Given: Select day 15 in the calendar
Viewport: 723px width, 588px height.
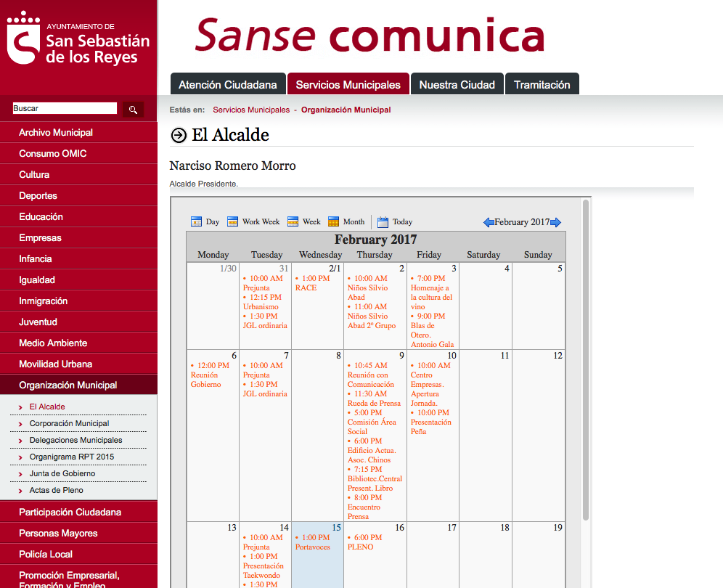Looking at the screenshot, I should (336, 528).
